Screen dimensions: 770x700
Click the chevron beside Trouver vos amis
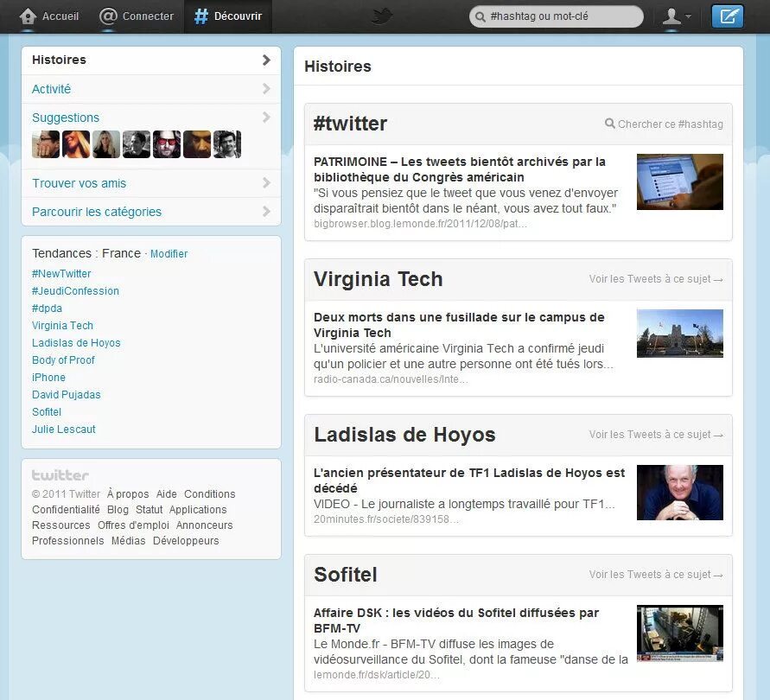[266, 183]
